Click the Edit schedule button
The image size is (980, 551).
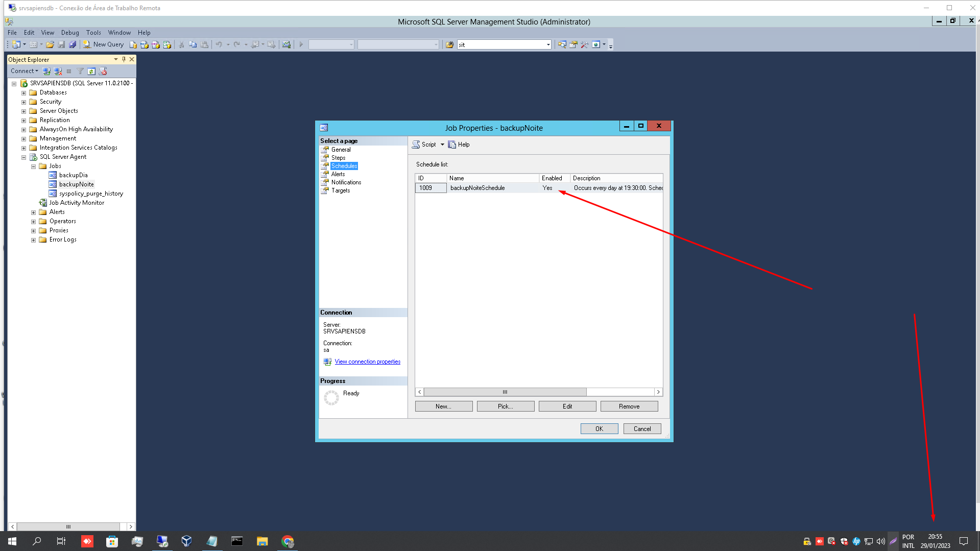(x=567, y=406)
